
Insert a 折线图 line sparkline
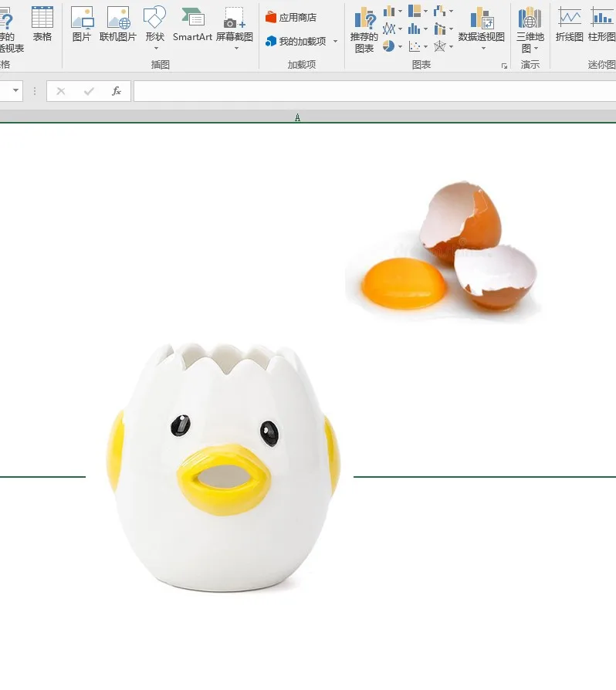[570, 25]
